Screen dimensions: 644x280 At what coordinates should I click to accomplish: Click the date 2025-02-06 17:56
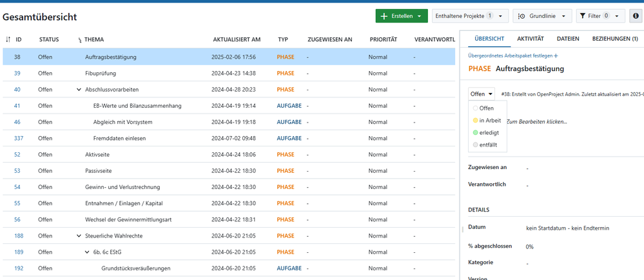(x=234, y=57)
